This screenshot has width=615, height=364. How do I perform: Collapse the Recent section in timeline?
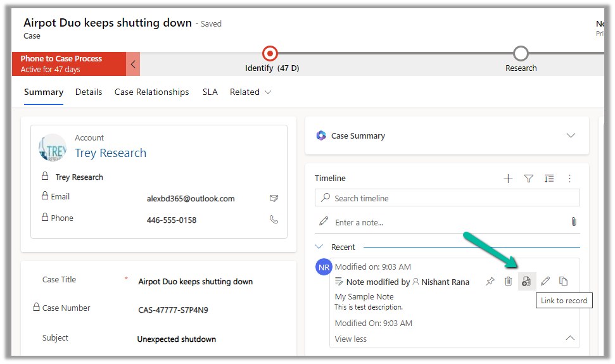click(x=320, y=247)
